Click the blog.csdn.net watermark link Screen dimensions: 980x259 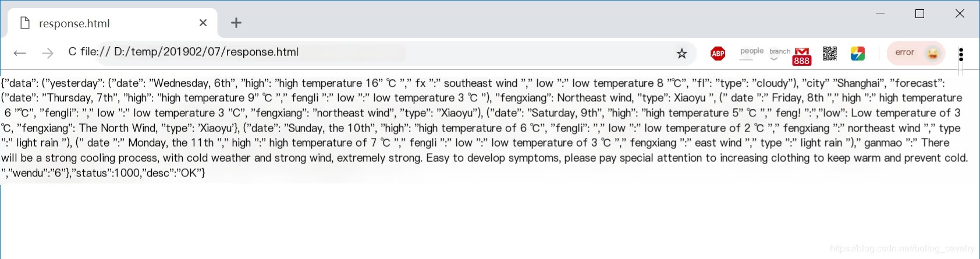(x=902, y=249)
